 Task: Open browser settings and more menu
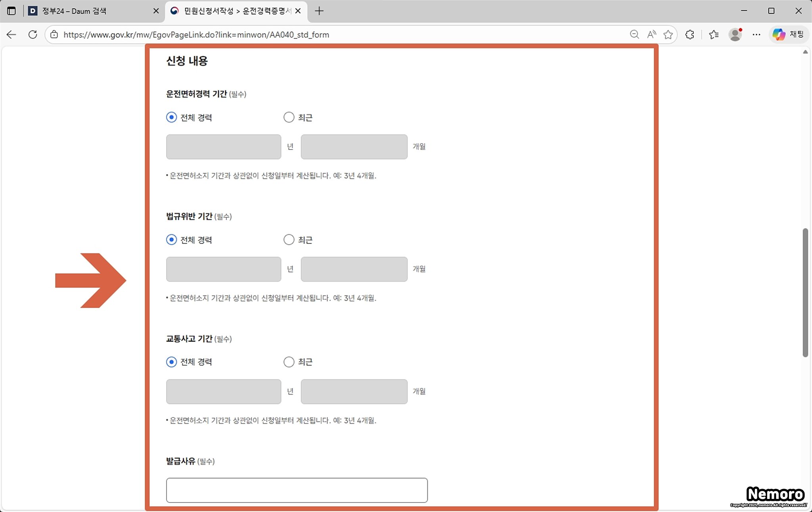[x=756, y=35]
